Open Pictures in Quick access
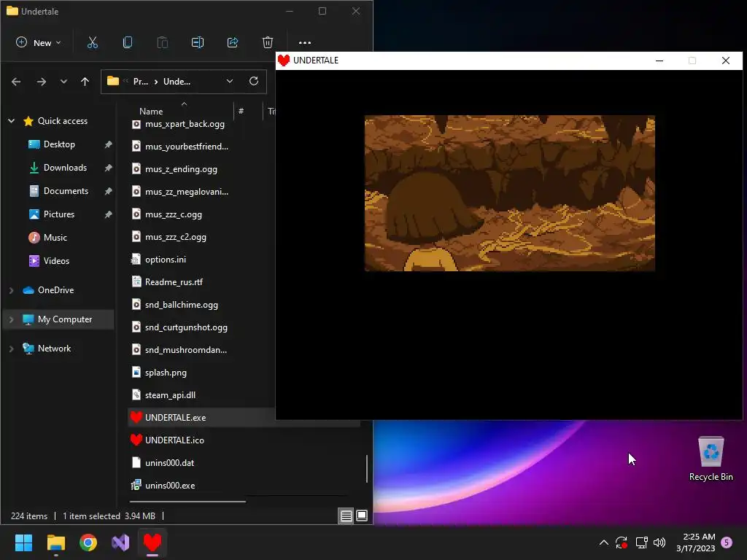747x560 pixels. pos(58,214)
